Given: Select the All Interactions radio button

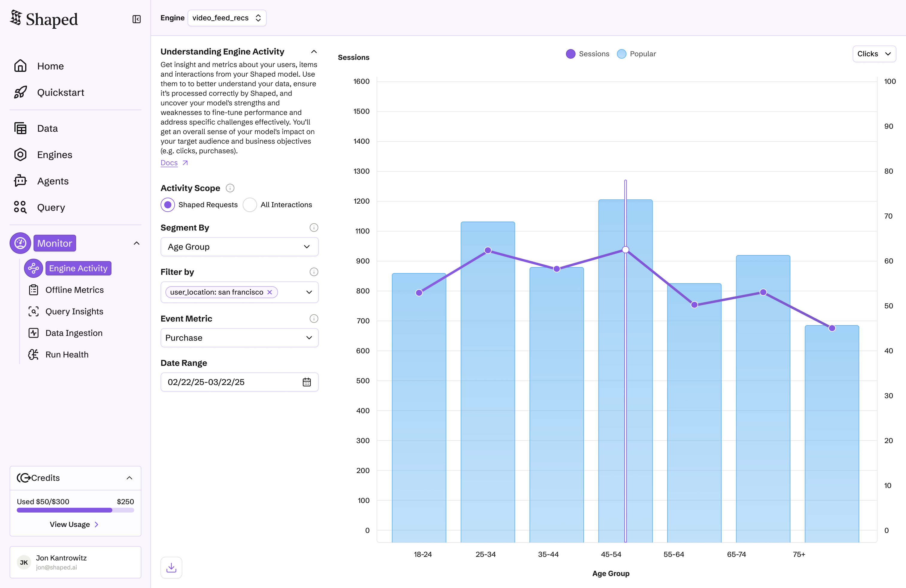Looking at the screenshot, I should (x=250, y=204).
